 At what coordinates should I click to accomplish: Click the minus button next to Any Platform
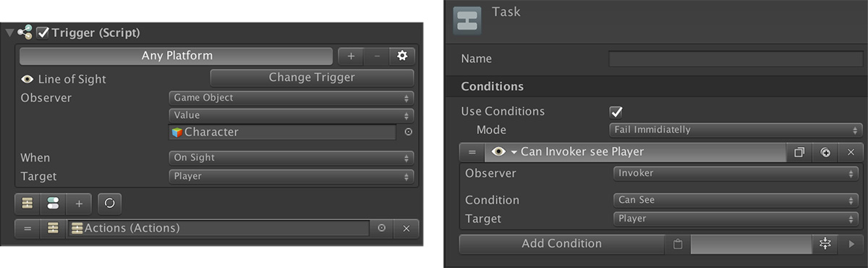[x=377, y=56]
